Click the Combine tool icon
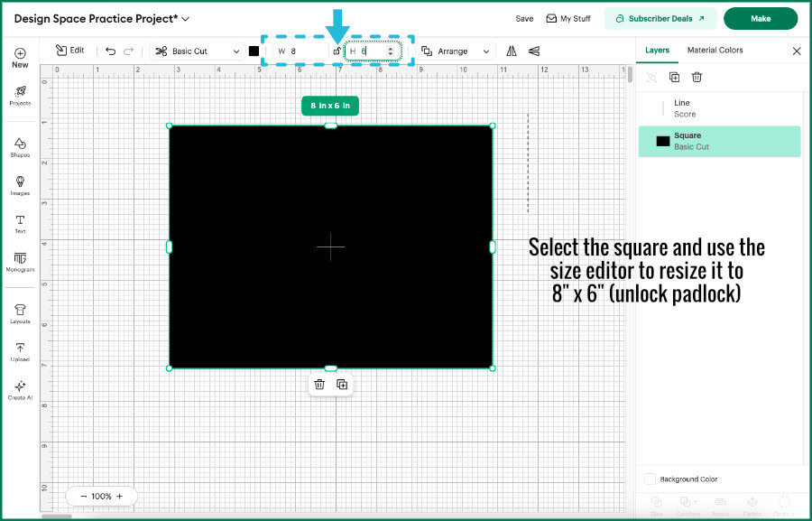This screenshot has height=521, width=812. point(687,502)
